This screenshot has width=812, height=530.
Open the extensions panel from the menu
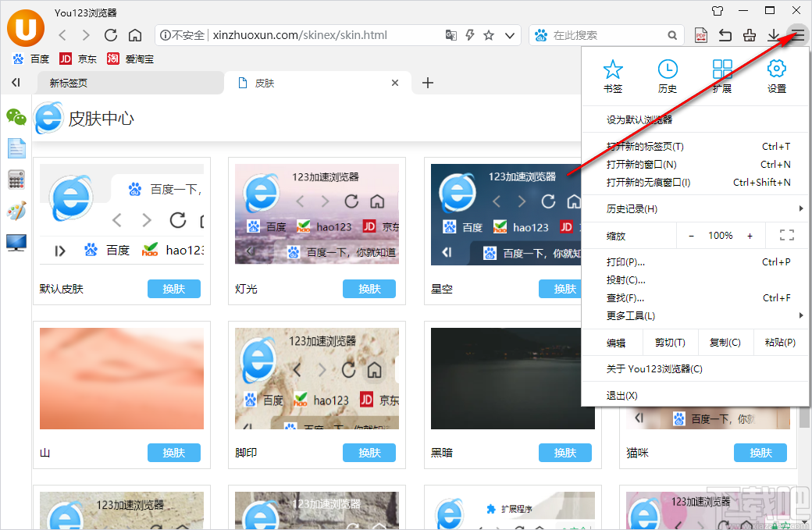pyautogui.click(x=721, y=74)
